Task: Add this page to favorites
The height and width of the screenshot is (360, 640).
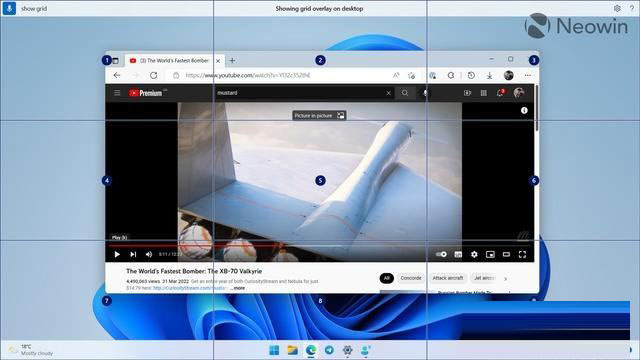Action: click(x=411, y=76)
